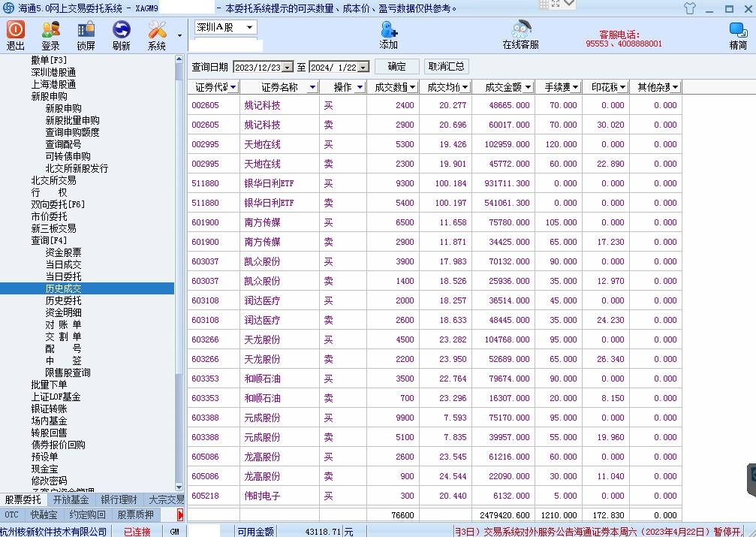The image size is (756, 537).
Task: Click total amount 2479420.600 cell
Action: 505,515
